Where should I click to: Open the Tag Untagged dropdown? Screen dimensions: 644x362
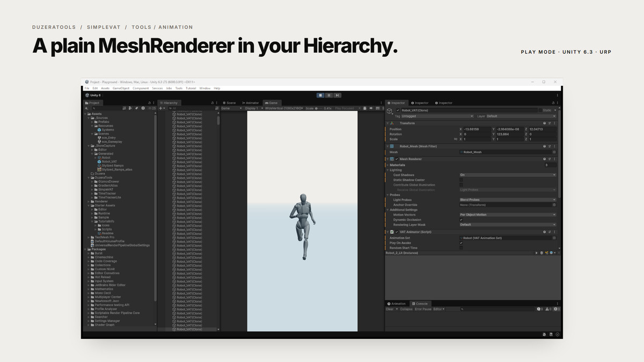438,116
